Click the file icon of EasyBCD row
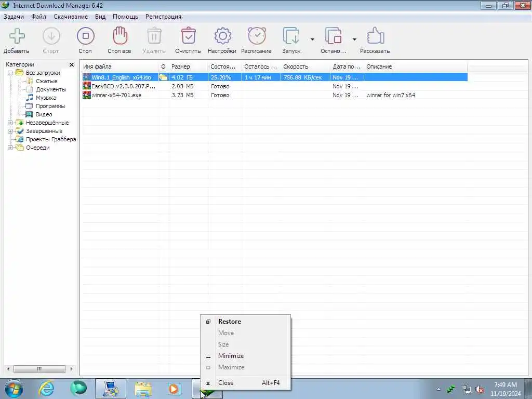Image resolution: width=532 pixels, height=399 pixels. tap(87, 86)
